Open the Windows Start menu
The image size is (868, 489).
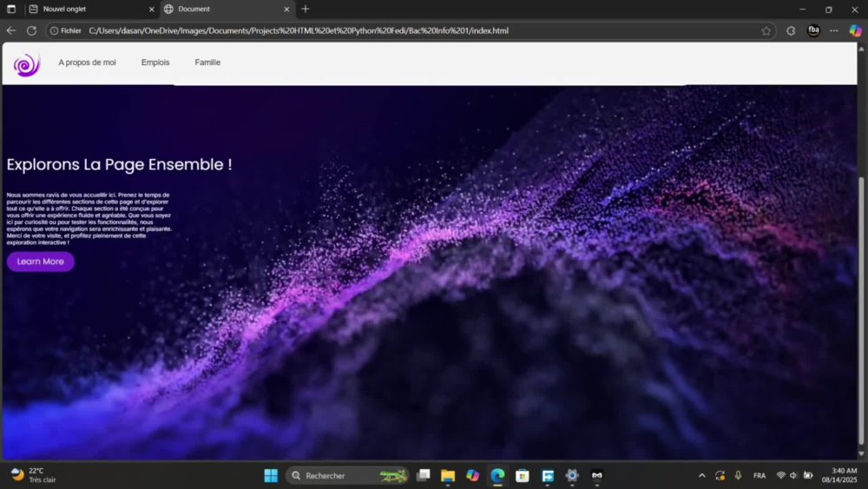click(x=271, y=476)
